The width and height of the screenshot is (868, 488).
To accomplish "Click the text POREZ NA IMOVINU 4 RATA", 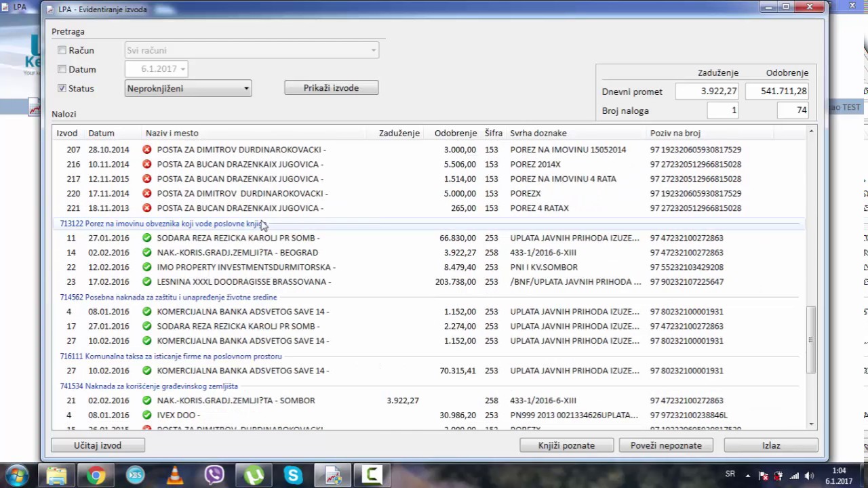I will [563, 179].
